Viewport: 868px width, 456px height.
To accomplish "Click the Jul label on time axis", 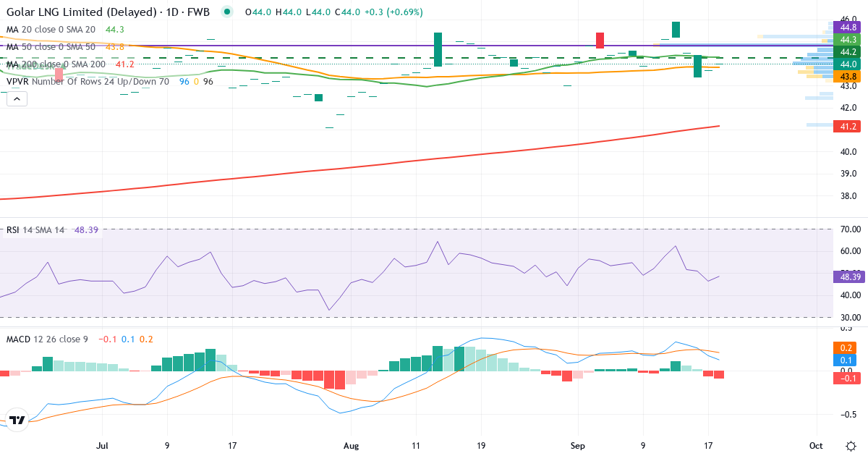I will coord(103,445).
